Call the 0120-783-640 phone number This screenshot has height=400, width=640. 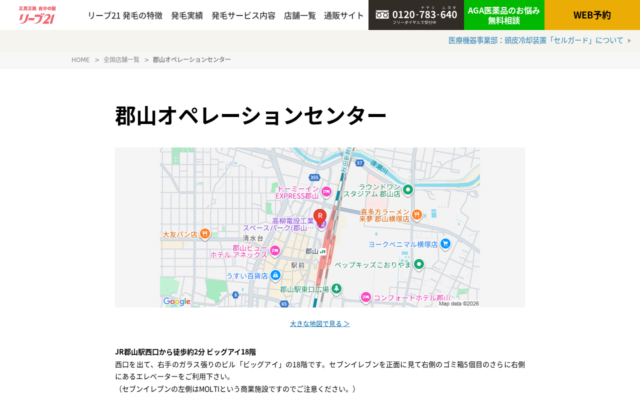pos(416,15)
